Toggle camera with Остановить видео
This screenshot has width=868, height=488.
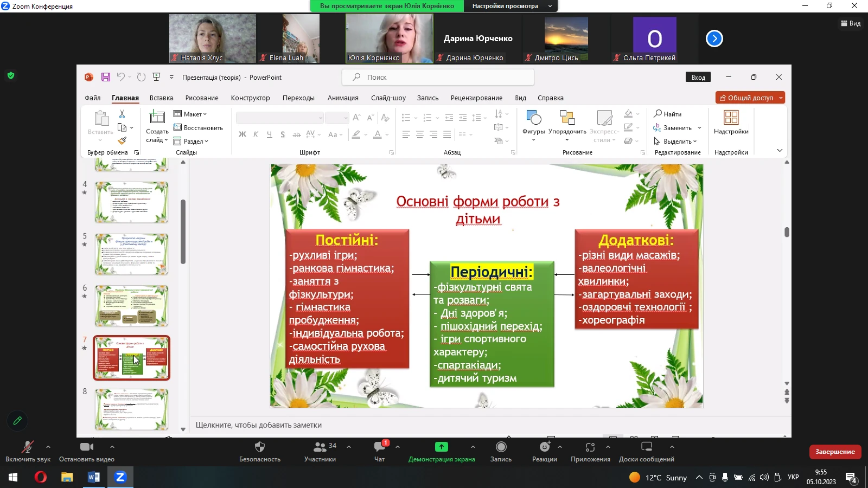[x=87, y=447]
